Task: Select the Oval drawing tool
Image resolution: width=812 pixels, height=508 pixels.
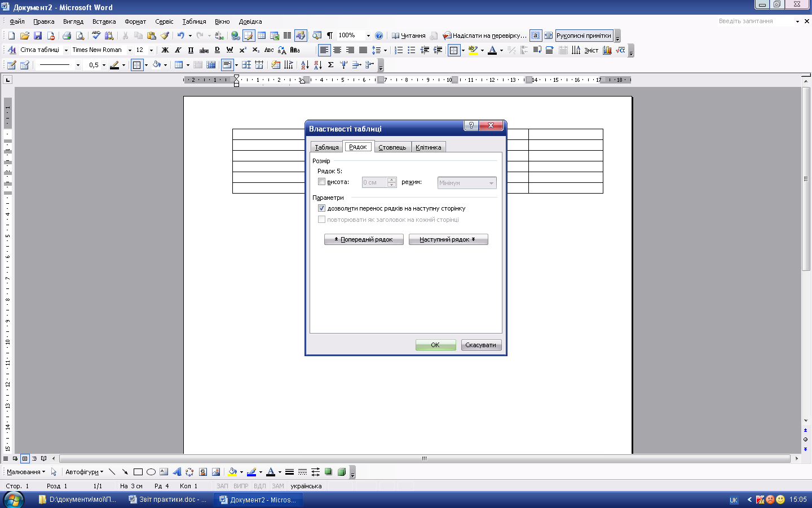Action: (x=151, y=472)
